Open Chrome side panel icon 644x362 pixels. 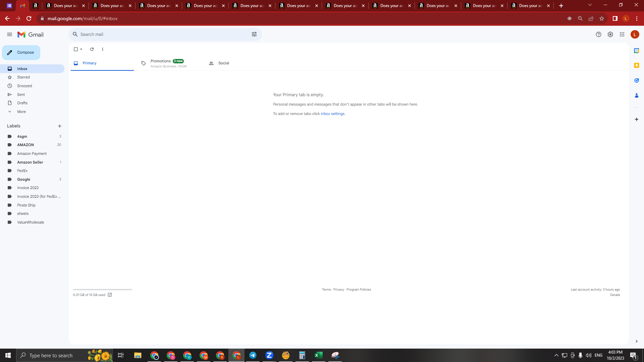click(x=615, y=18)
